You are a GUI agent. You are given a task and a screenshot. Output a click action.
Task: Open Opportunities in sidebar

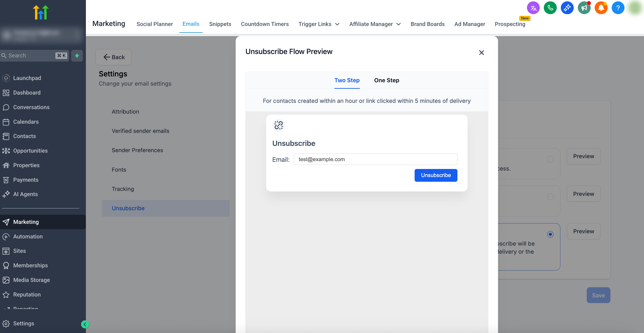pos(30,151)
